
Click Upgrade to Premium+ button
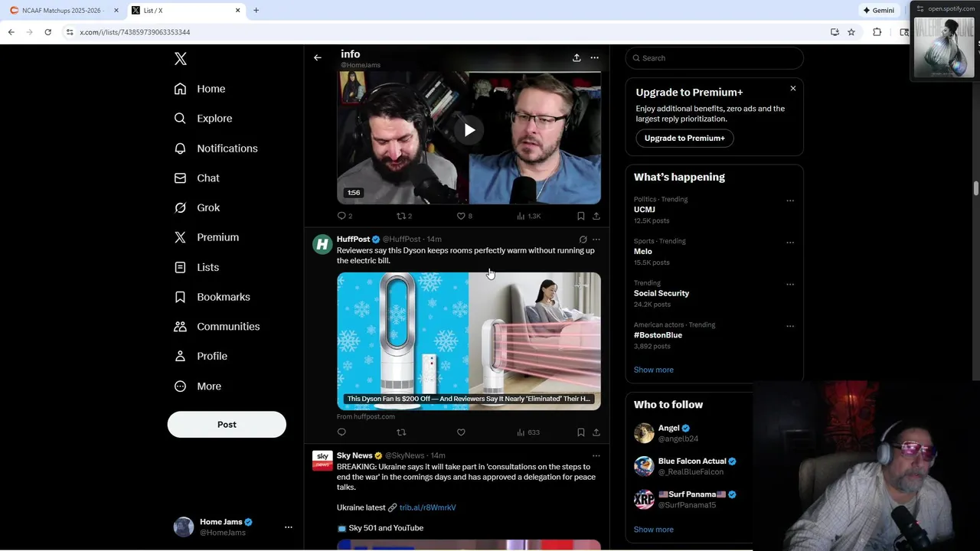(x=684, y=139)
